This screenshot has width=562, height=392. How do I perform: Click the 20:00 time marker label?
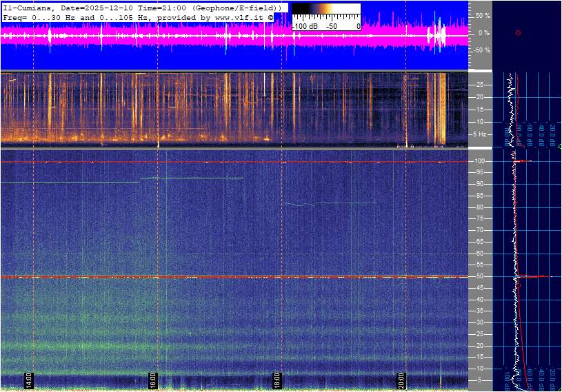click(401, 380)
